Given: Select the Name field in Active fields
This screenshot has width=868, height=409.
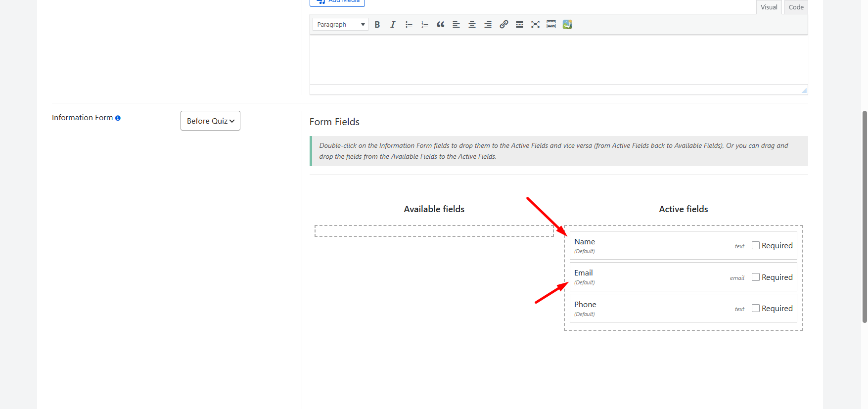Looking at the screenshot, I should tap(684, 245).
